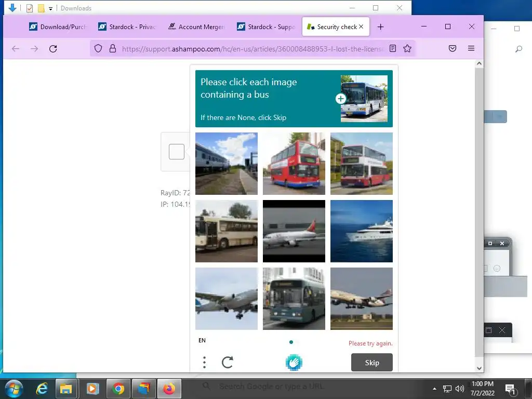Reload the current page
This screenshot has width=532, height=399.
53,48
